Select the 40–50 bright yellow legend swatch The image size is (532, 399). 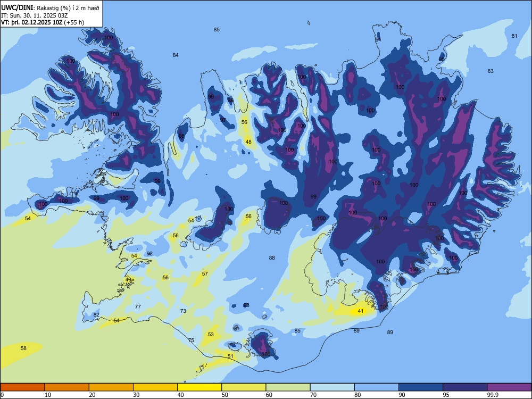click(199, 387)
